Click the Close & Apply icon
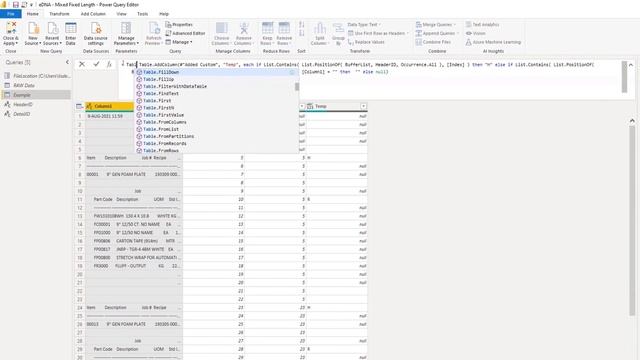Screen dimensions: 640x360 pyautogui.click(x=11, y=33)
